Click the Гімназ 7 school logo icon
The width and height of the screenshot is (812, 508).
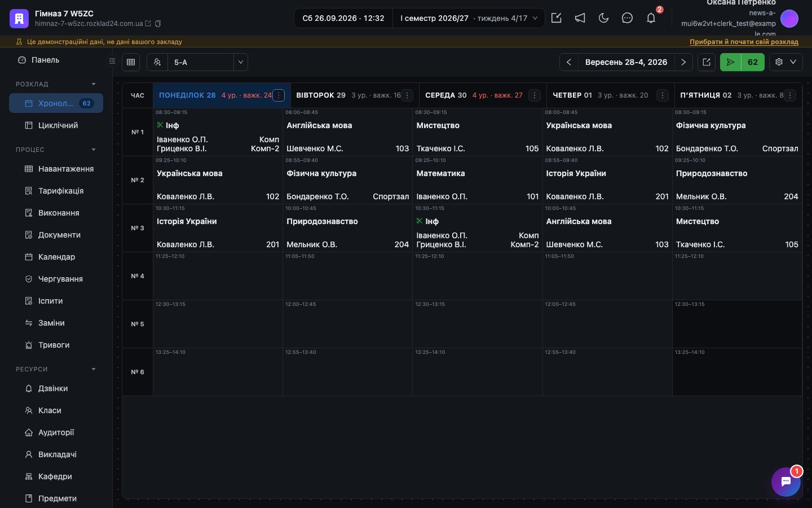(x=19, y=18)
